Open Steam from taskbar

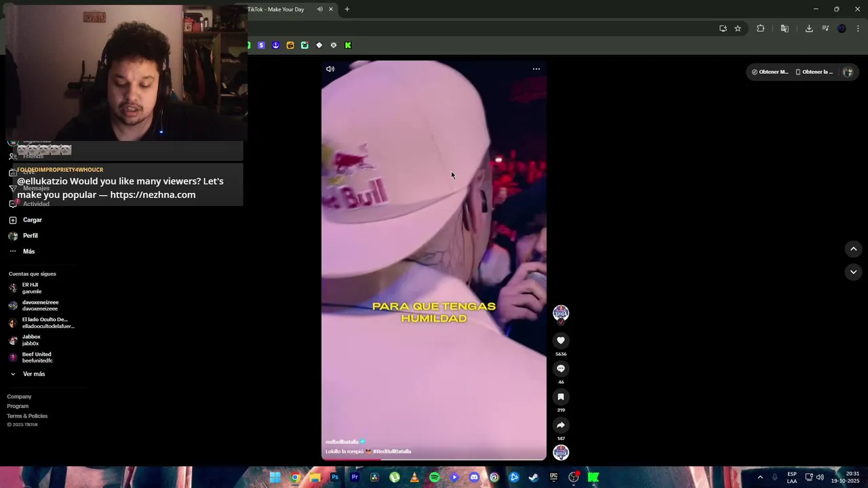point(534,477)
